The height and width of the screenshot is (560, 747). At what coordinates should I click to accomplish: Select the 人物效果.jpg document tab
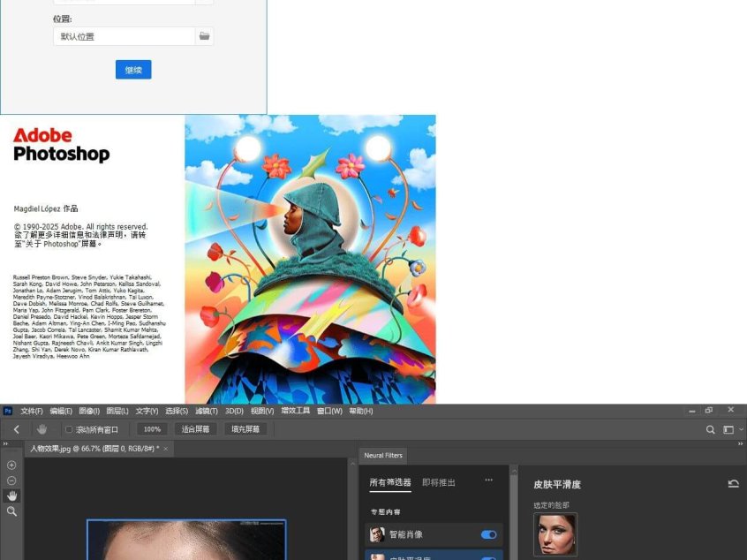click(x=94, y=449)
